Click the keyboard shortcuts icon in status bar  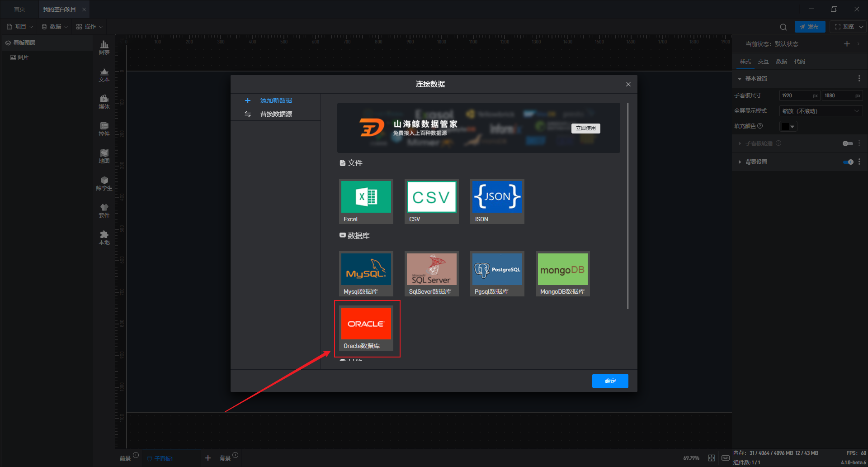[x=726, y=458]
